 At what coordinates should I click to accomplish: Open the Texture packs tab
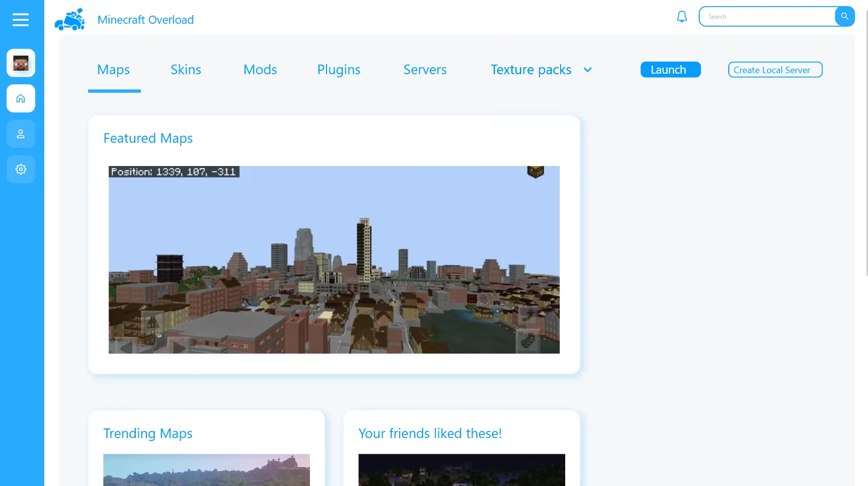(531, 70)
